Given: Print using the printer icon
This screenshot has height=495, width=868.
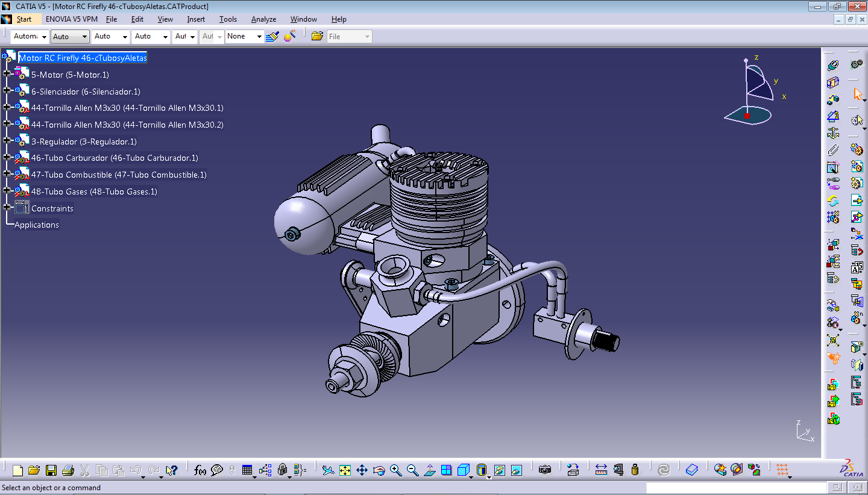Looking at the screenshot, I should (68, 470).
